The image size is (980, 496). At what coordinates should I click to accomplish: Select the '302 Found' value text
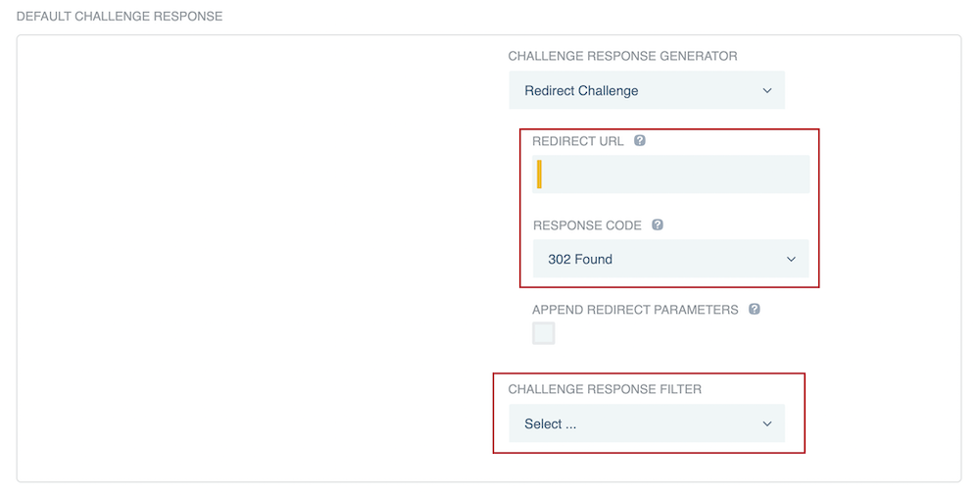(580, 260)
